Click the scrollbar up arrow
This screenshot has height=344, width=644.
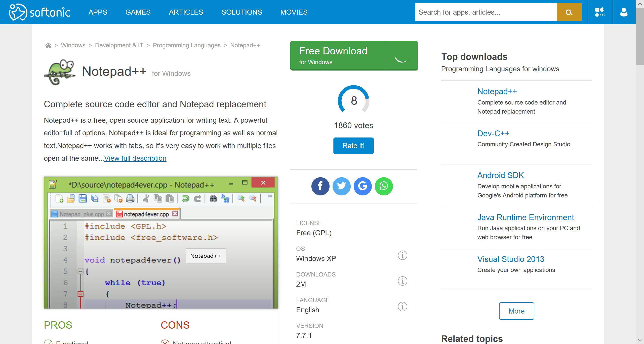(640, 4)
